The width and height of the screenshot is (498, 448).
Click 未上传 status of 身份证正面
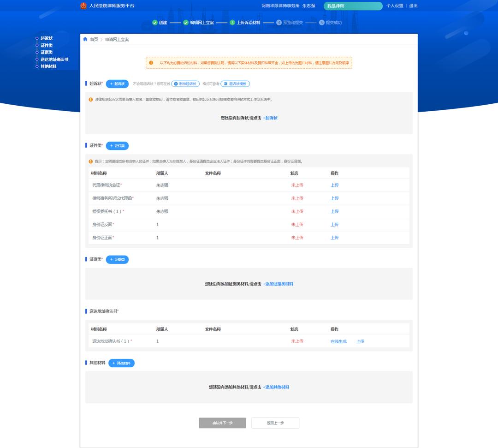click(297, 238)
